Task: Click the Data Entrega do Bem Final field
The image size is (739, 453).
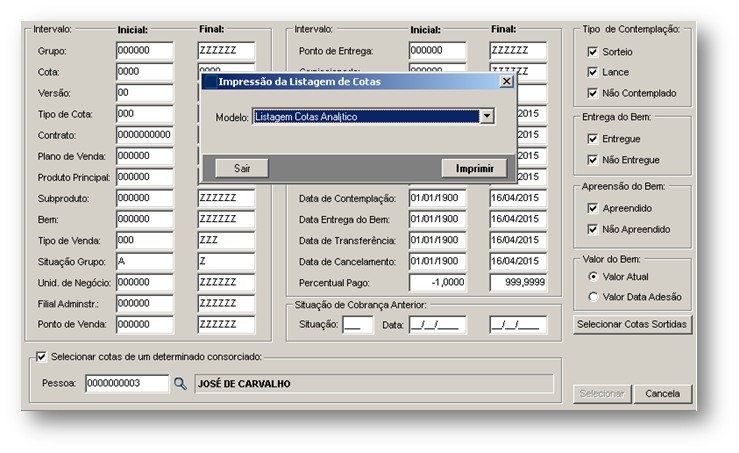Action: click(518, 219)
